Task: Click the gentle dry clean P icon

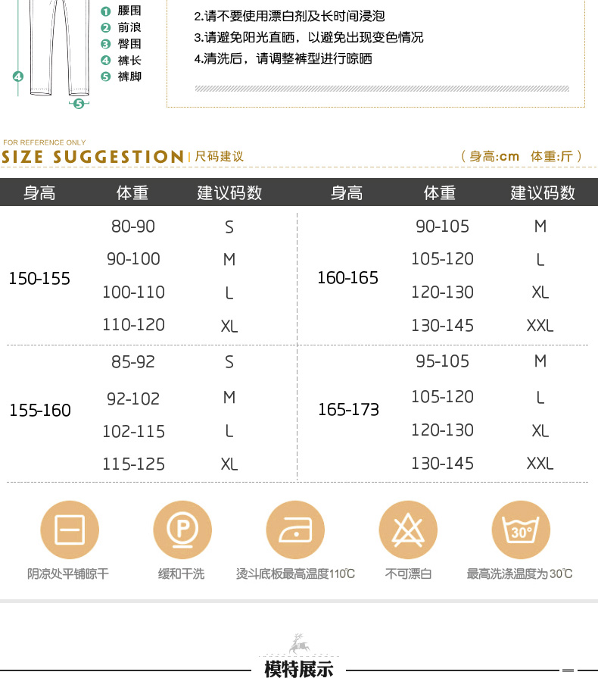Action: click(x=182, y=530)
